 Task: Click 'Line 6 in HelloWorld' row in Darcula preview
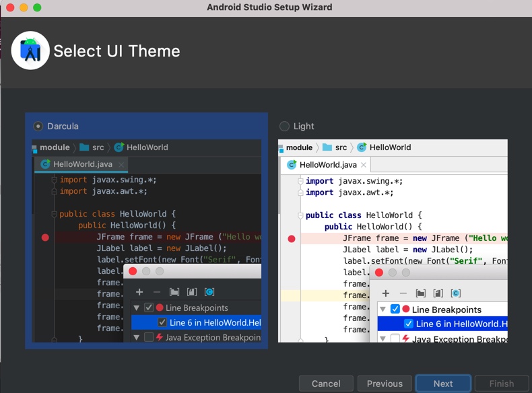pyautogui.click(x=196, y=322)
